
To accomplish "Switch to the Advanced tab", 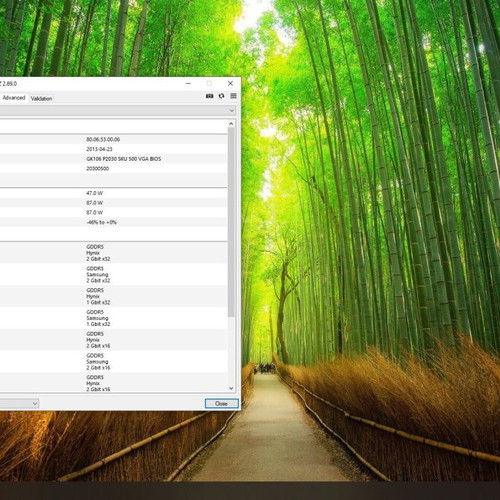I will tap(14, 98).
